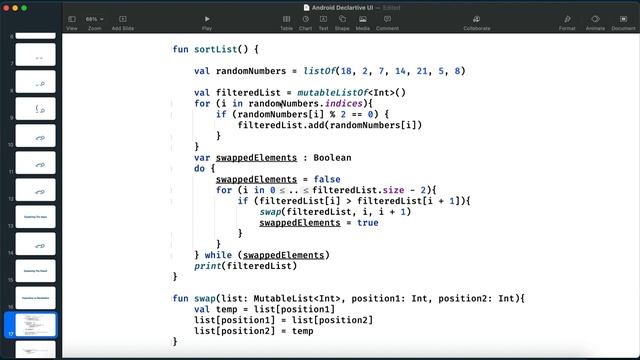
Task: Select slide 14 thumbnail
Action: (x=36, y=244)
